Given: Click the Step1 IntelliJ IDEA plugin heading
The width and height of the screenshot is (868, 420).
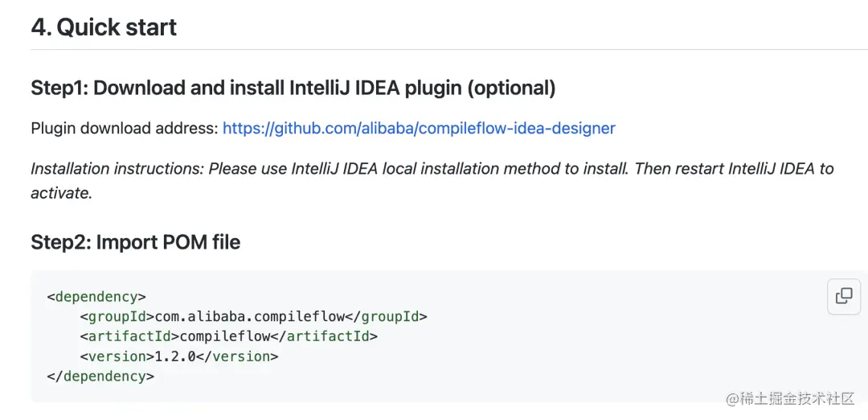Looking at the screenshot, I should pos(293,88).
